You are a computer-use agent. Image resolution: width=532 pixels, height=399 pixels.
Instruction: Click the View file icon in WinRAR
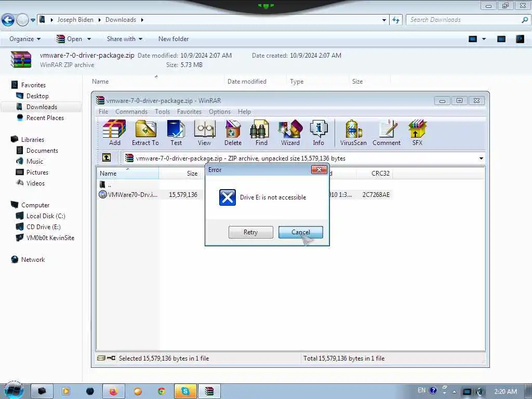coord(204,132)
